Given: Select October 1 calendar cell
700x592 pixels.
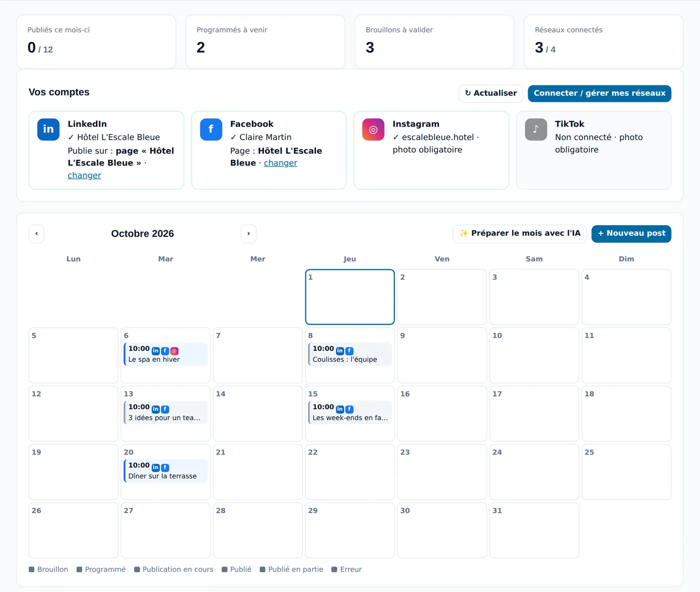Looking at the screenshot, I should 350,297.
